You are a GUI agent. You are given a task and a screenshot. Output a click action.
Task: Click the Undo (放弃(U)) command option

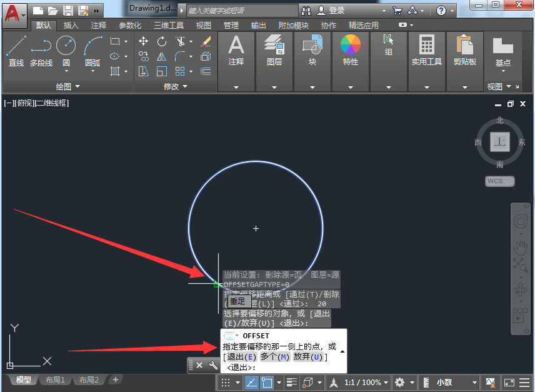coord(308,357)
